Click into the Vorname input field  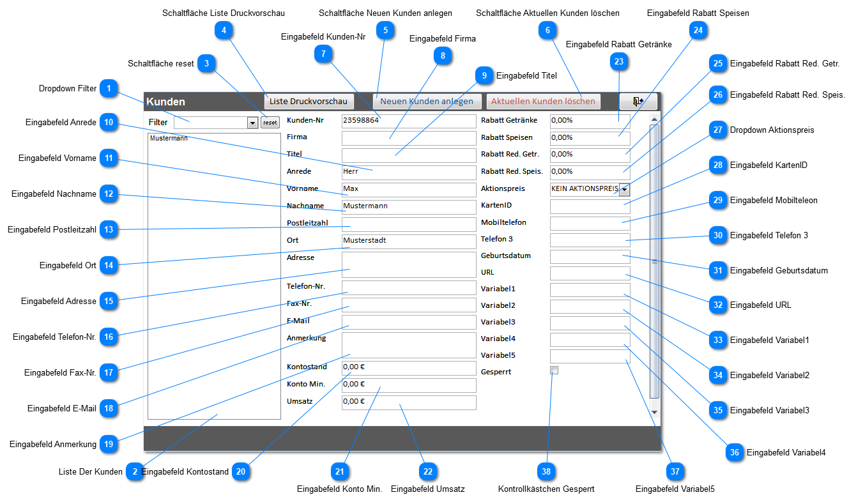tap(409, 189)
